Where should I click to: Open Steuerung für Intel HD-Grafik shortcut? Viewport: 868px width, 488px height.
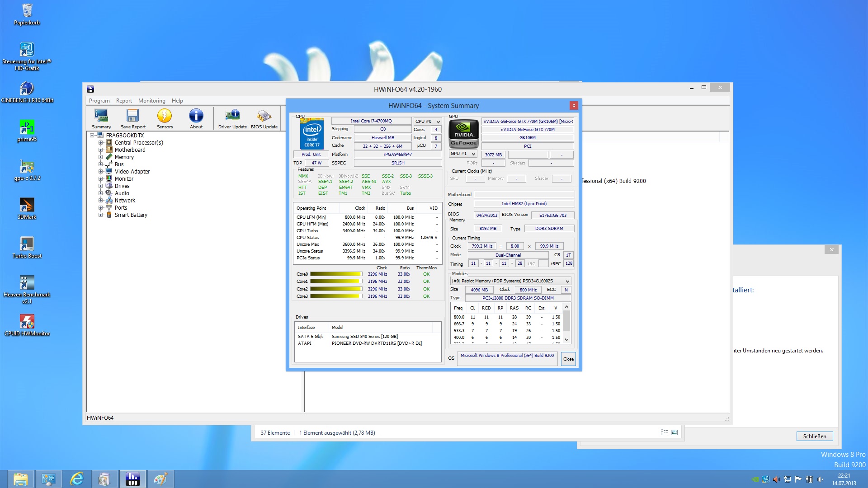(x=27, y=56)
